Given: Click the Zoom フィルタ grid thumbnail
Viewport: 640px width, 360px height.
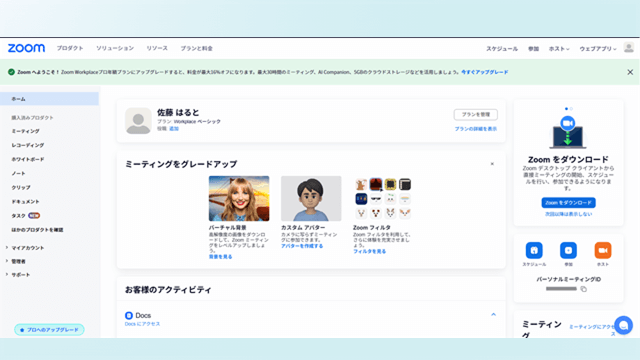Looking at the screenshot, I should [383, 198].
